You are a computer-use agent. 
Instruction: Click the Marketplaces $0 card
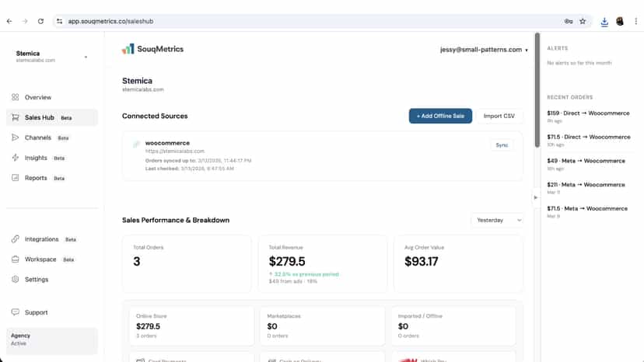[323, 326]
